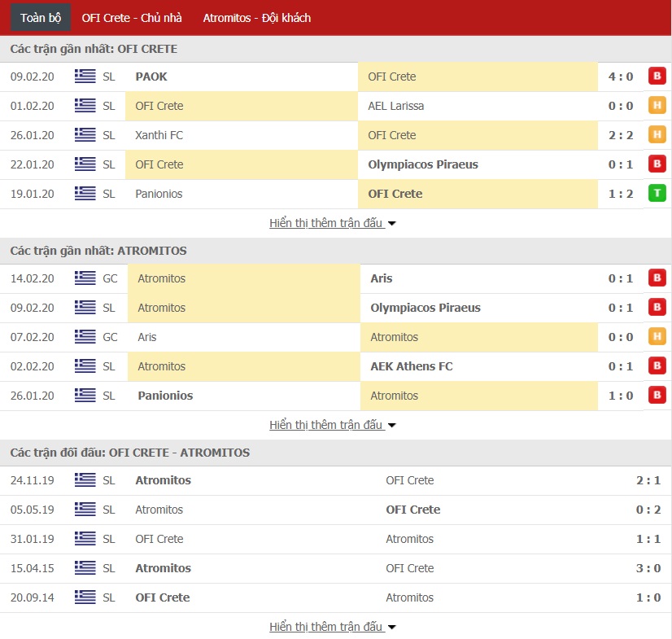Image resolution: width=672 pixels, height=639 pixels.
Task: Click the flag in the AEK Athens FC row
Action: pos(85,366)
